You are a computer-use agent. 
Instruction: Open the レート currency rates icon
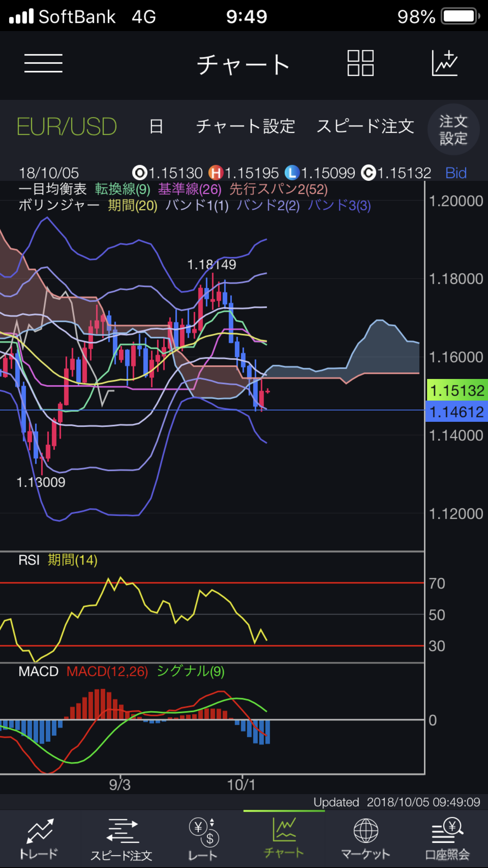[203, 831]
